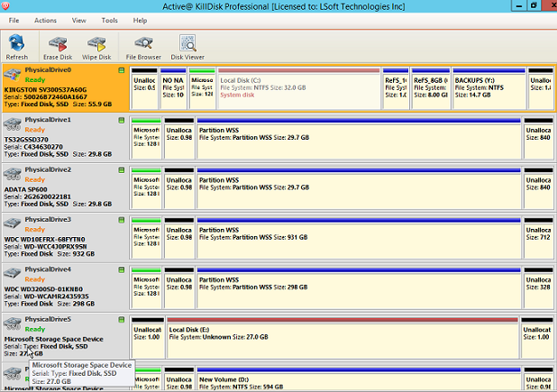Open the Help menu
The height and width of the screenshot is (392, 557).
coord(140,20)
